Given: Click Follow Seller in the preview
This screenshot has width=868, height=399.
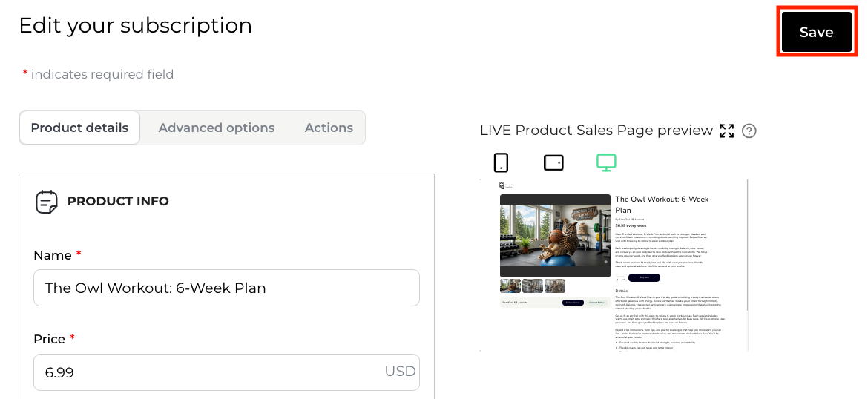Looking at the screenshot, I should click(573, 303).
